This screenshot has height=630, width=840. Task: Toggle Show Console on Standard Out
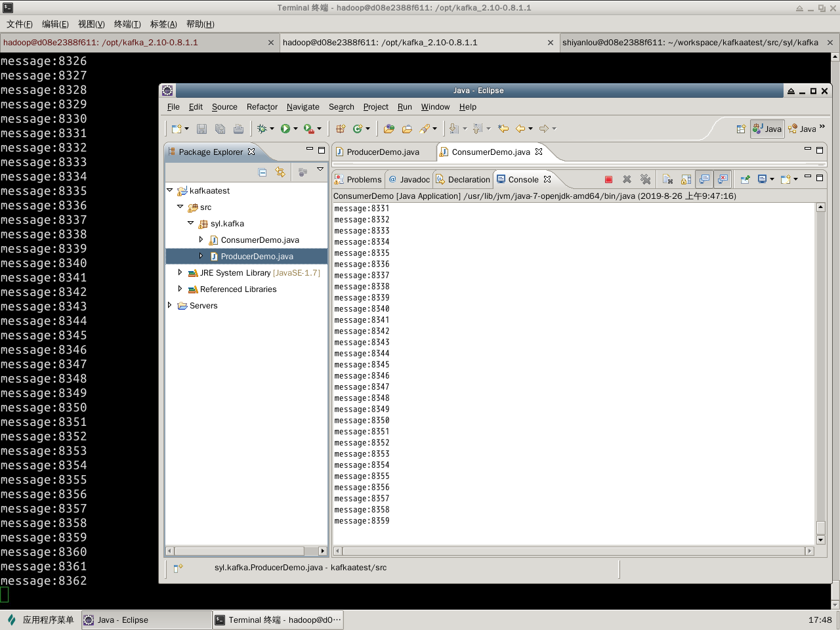(704, 179)
